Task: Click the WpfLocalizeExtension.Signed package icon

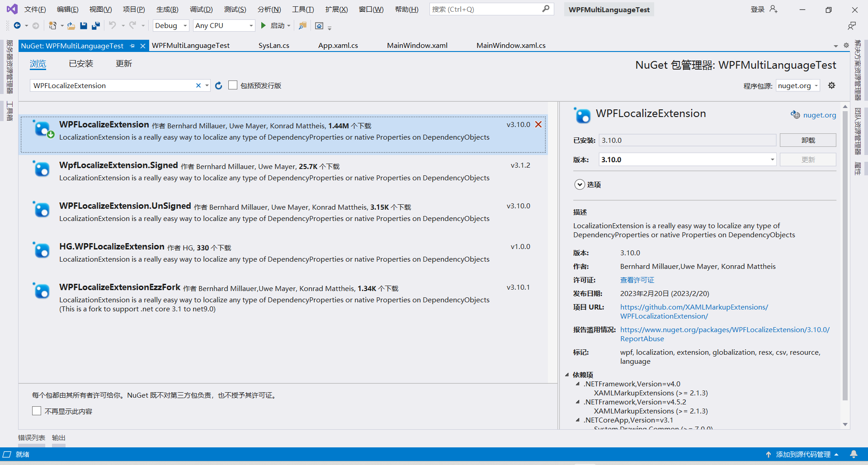Action: point(41,168)
